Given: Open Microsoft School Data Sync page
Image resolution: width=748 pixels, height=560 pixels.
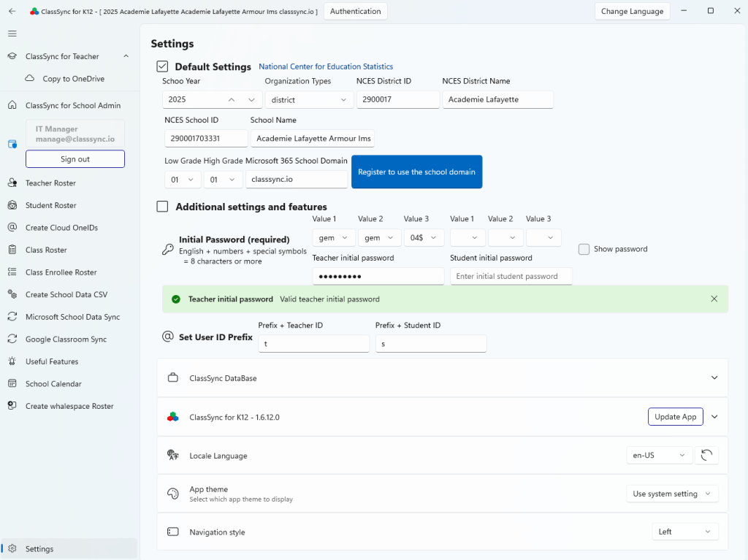Looking at the screenshot, I should coord(69,317).
